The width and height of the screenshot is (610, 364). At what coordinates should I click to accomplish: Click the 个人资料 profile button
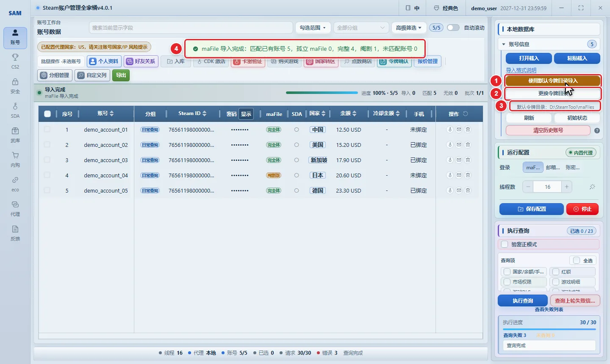104,61
